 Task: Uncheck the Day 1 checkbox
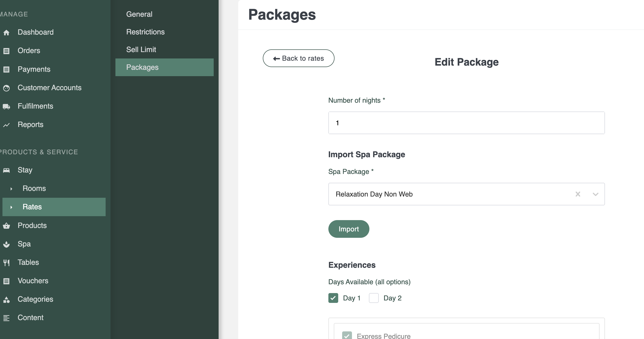(x=333, y=298)
